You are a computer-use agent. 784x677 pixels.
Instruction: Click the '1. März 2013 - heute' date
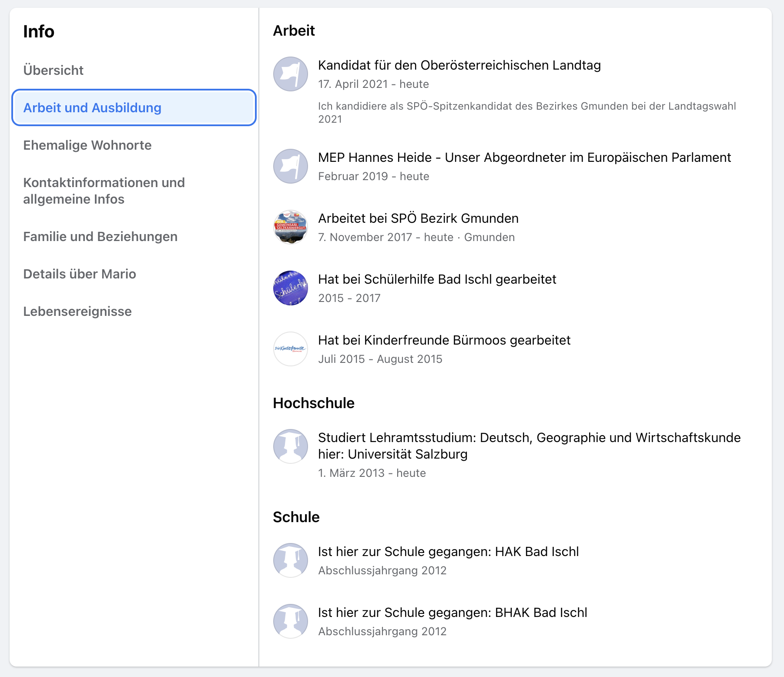click(x=372, y=473)
